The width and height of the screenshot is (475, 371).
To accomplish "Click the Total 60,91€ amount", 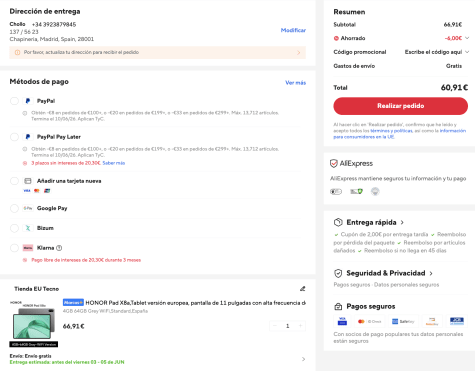I will (454, 88).
